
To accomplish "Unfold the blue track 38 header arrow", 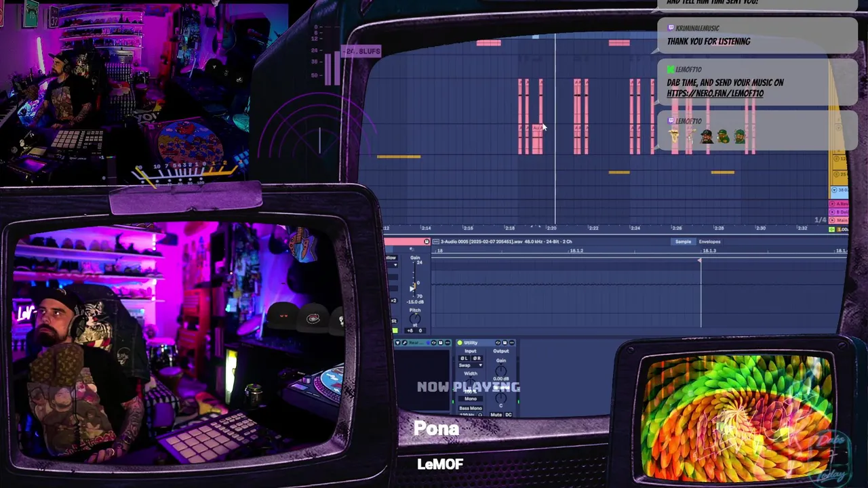I will (834, 190).
